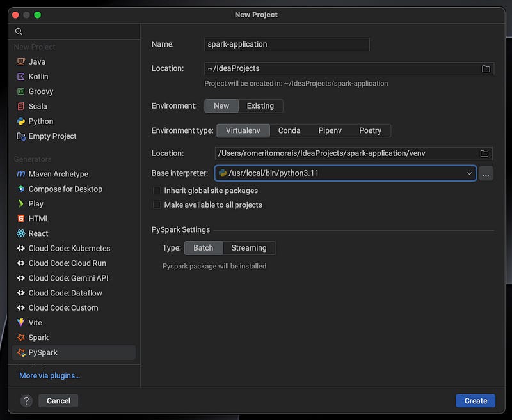Browse for project location folder icon
Image resolution: width=512 pixels, height=420 pixels.
coord(486,69)
